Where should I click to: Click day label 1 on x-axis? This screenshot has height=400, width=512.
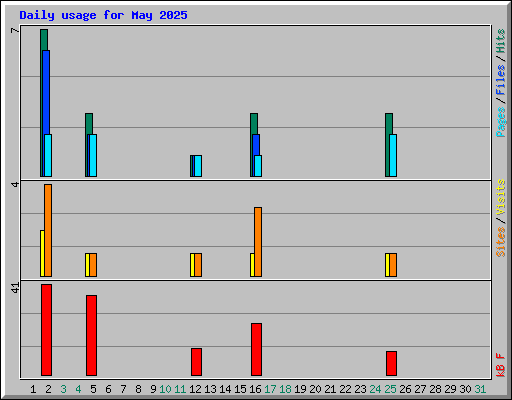coord(33,389)
